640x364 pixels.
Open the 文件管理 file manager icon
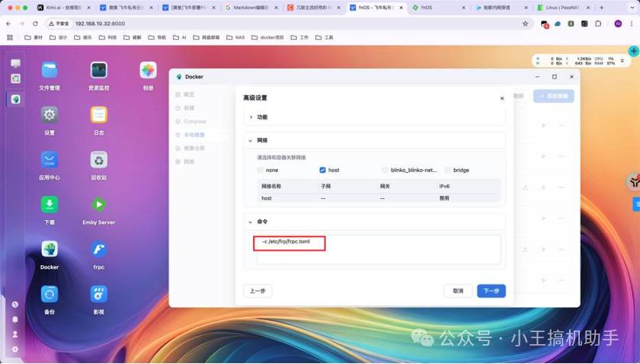coord(50,70)
